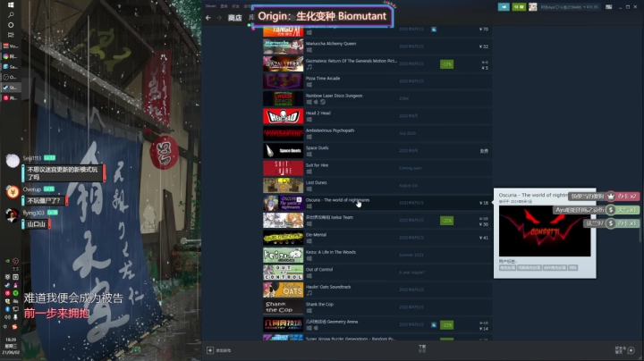Open Cortana circle icon
This screenshot has width=644, height=361.
11,25
